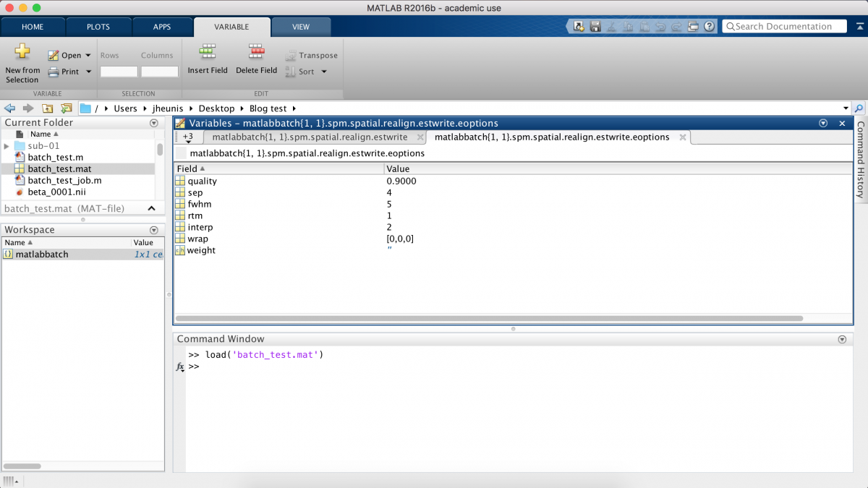Open Variables panel actions menu
The height and width of the screenshot is (488, 868).
click(823, 124)
